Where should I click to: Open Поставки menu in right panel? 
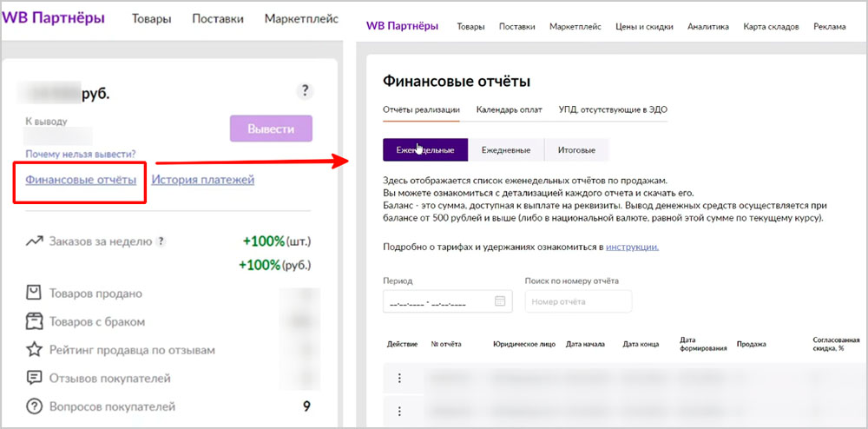pos(517,27)
